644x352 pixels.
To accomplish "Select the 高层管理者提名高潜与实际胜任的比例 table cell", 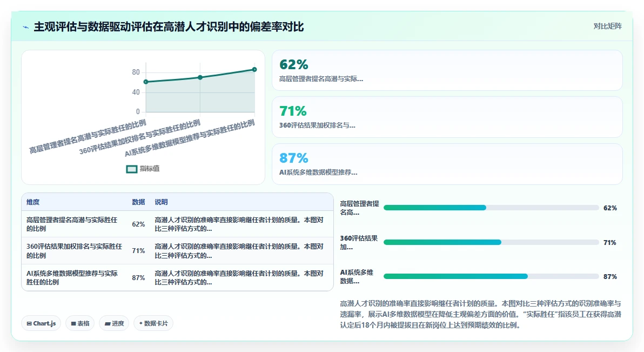I will pos(75,224).
